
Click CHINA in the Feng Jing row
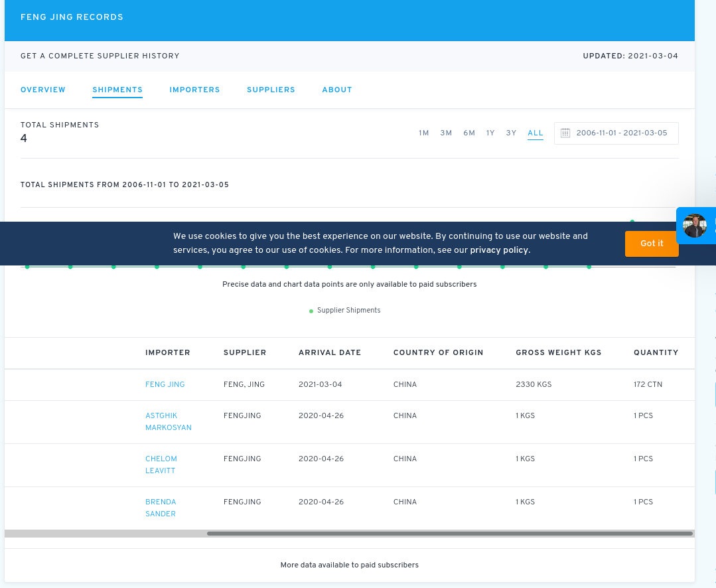(405, 384)
